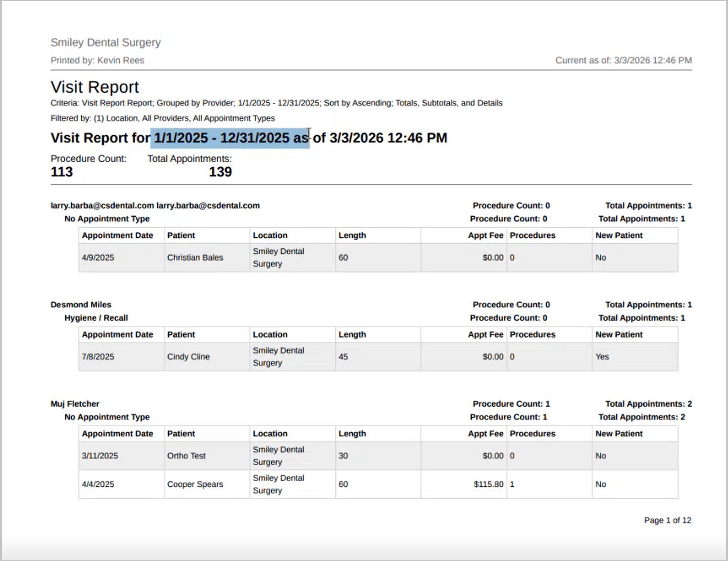Click the "Filtered by" line under Criteria
The height and width of the screenshot is (561, 728).
(163, 118)
